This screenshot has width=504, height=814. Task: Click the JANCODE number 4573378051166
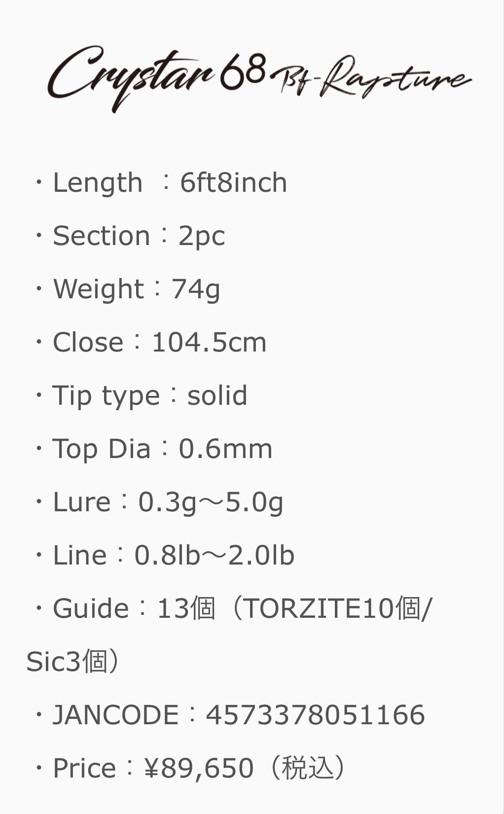(x=315, y=715)
